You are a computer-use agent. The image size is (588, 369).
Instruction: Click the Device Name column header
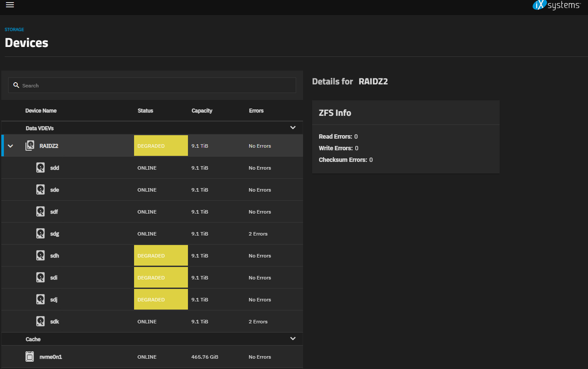tap(41, 111)
